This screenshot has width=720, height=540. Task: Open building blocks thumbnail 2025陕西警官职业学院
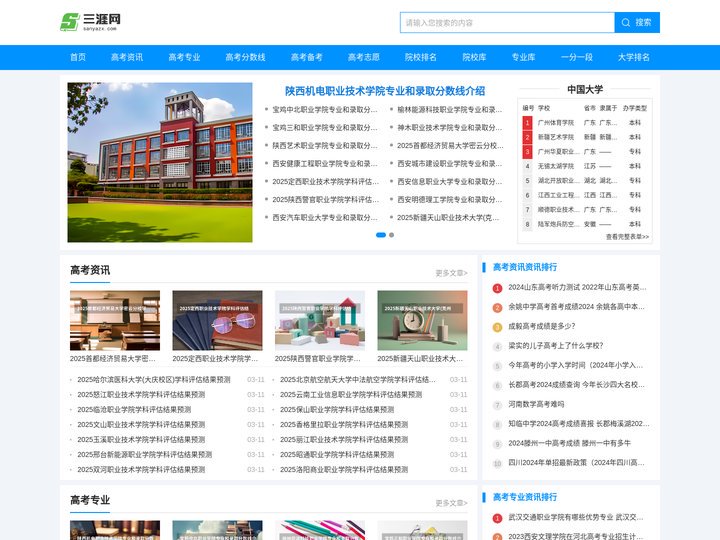(x=320, y=321)
